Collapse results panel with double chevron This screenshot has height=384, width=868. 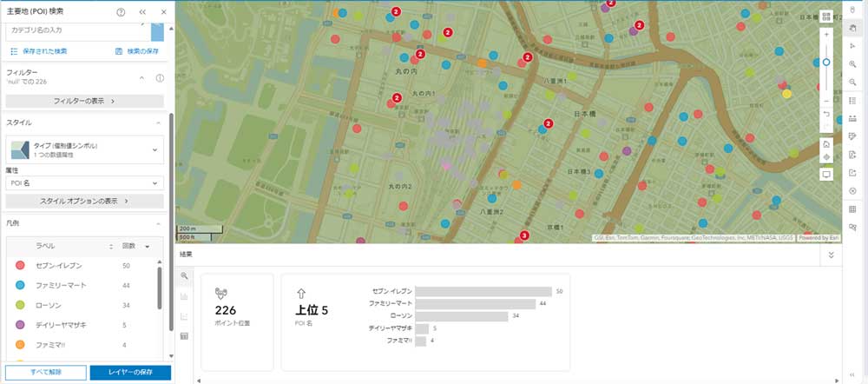pyautogui.click(x=831, y=255)
